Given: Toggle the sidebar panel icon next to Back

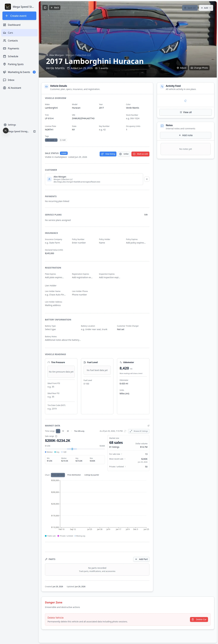Looking at the screenshot, I should pos(45,8).
